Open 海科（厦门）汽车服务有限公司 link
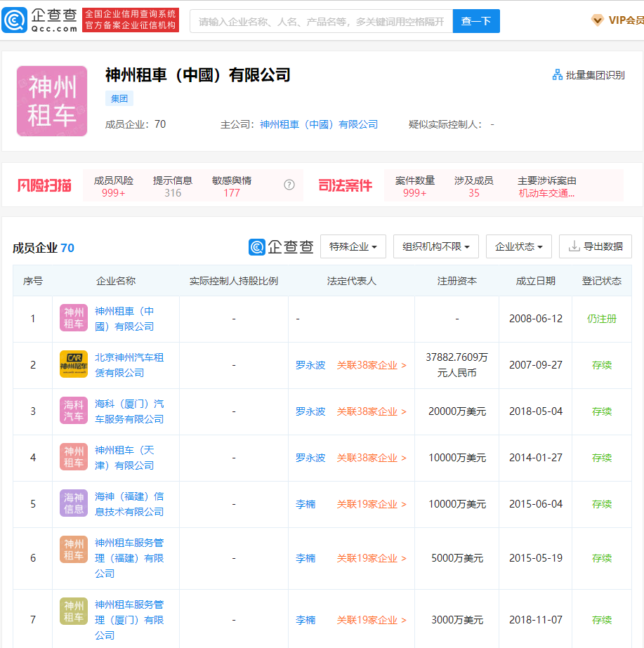 pyautogui.click(x=129, y=411)
